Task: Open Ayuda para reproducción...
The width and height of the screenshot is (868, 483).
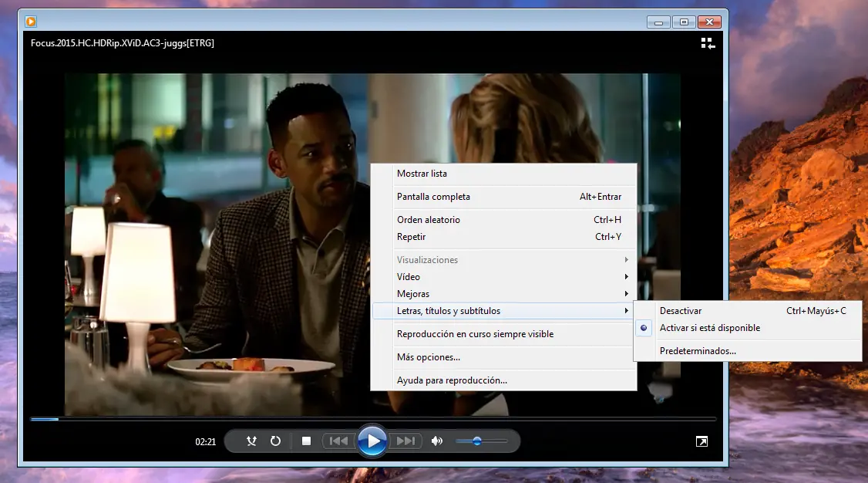Action: [x=503, y=380]
